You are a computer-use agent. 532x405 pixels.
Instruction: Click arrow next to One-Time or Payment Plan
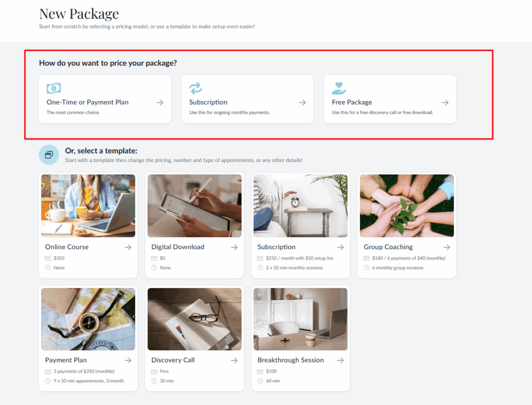pos(160,103)
